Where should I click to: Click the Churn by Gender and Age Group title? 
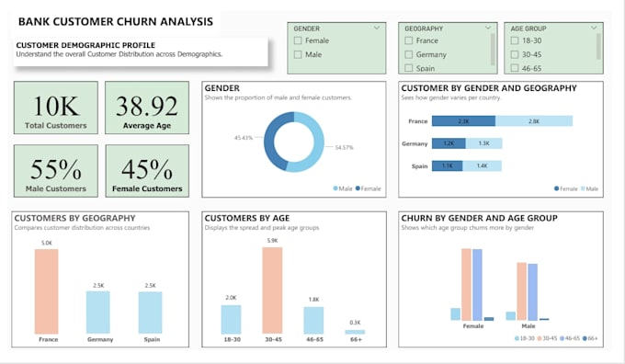[x=479, y=218]
